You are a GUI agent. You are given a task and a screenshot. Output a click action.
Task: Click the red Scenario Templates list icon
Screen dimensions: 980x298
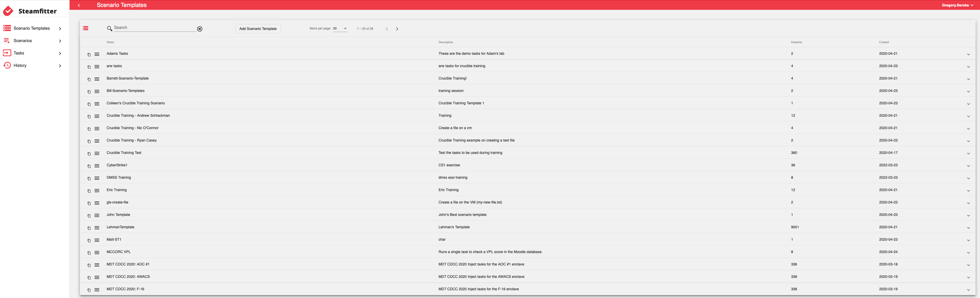[x=86, y=28]
